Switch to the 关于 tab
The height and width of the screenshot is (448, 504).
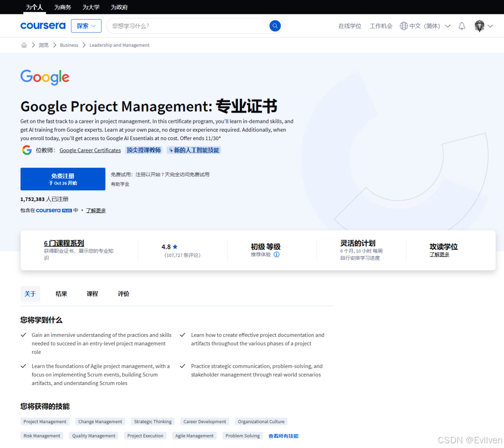click(30, 293)
